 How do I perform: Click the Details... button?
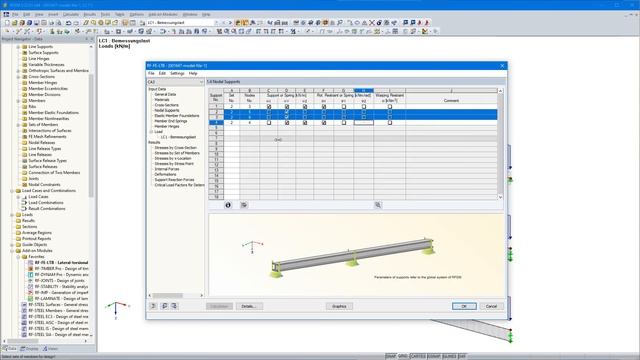coord(249,306)
